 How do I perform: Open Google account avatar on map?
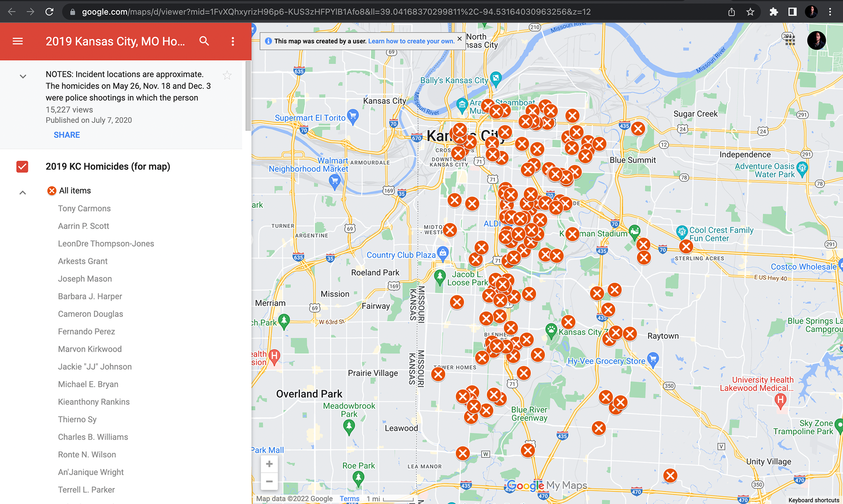[x=817, y=41]
